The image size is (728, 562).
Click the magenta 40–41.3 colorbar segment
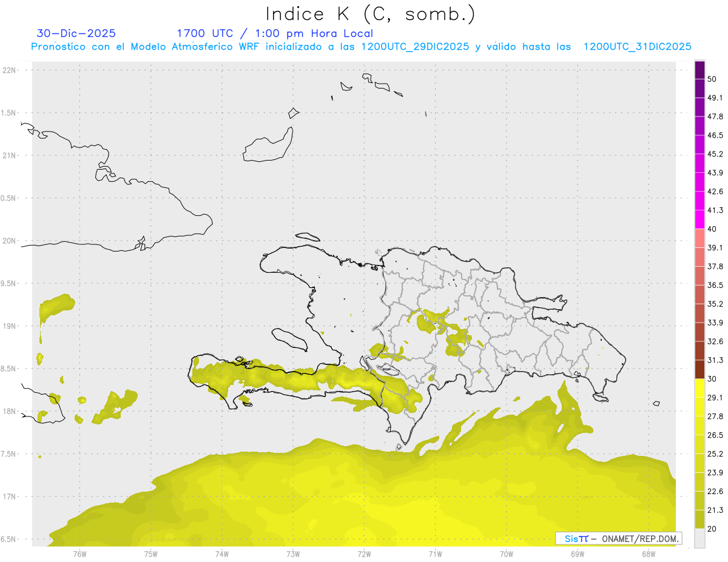pos(699,219)
